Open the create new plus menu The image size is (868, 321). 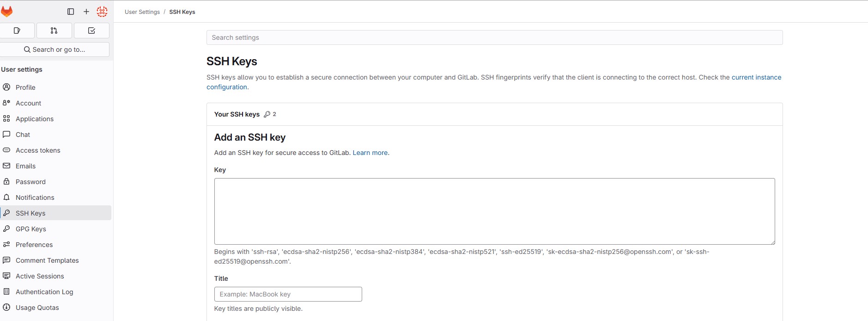[86, 12]
